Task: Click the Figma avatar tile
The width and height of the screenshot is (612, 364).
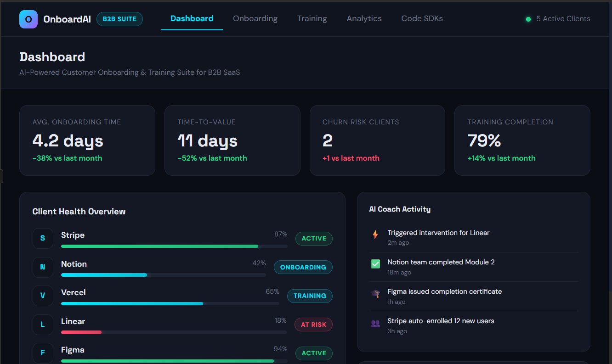Action: click(x=43, y=353)
